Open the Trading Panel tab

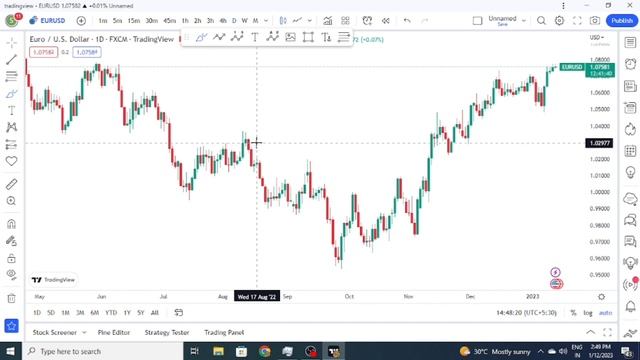pos(224,333)
